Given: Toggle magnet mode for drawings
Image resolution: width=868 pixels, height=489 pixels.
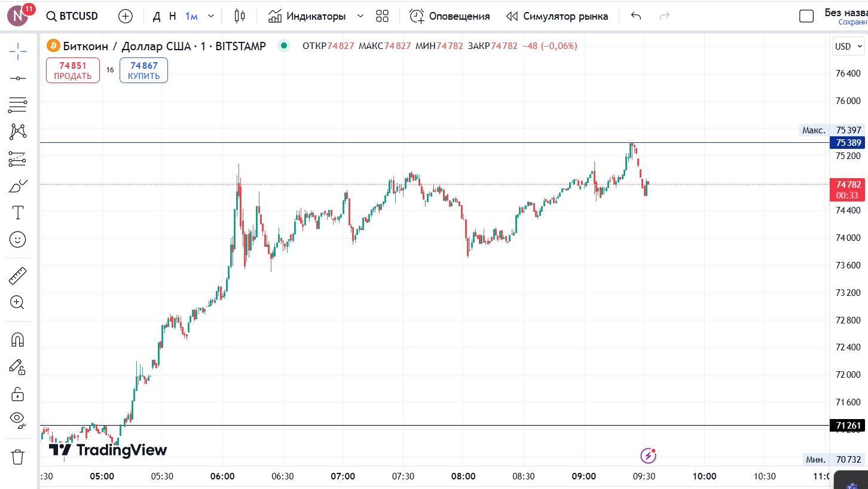Looking at the screenshot, I should pyautogui.click(x=18, y=340).
